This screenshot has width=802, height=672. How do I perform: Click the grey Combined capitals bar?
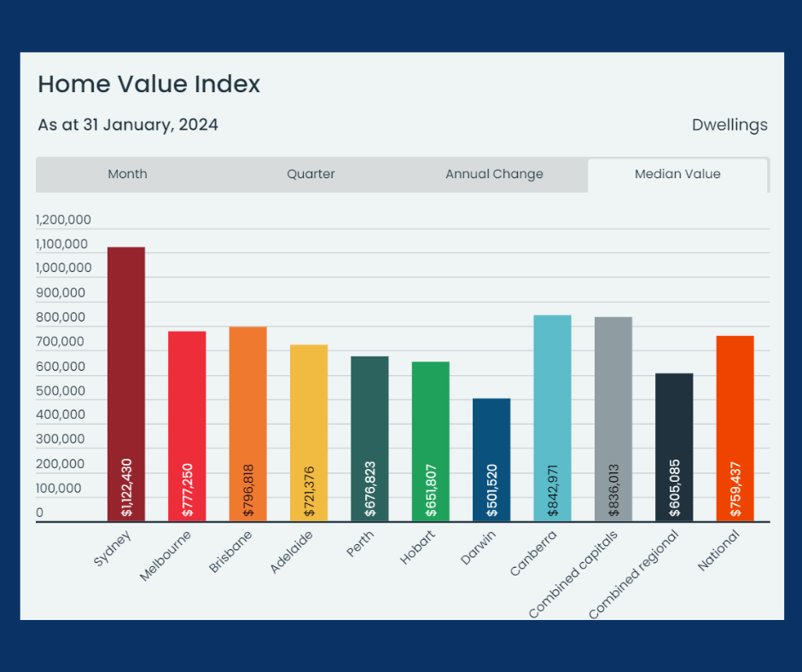coord(613,420)
